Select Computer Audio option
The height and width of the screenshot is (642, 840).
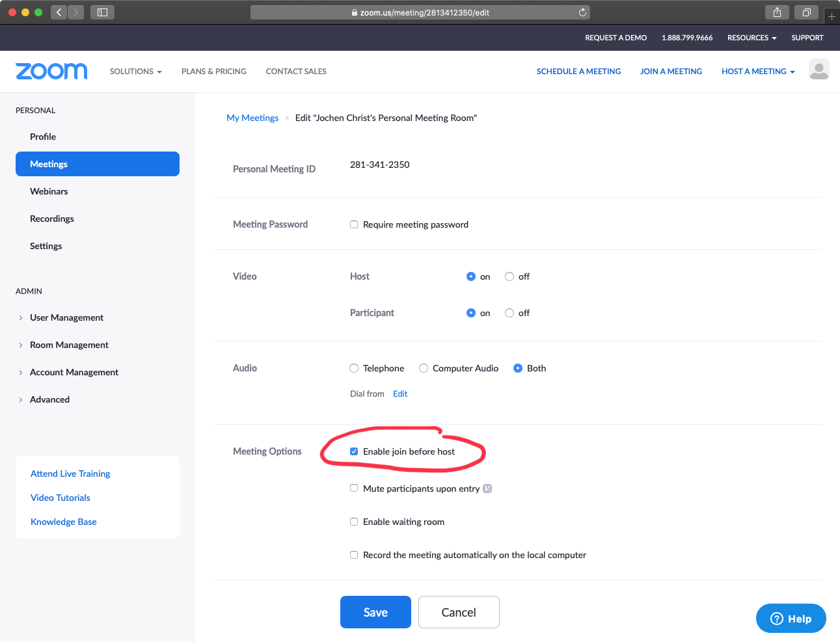click(424, 368)
